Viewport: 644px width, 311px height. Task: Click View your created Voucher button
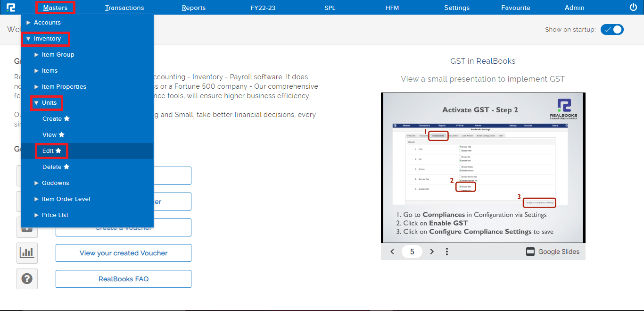pos(124,253)
